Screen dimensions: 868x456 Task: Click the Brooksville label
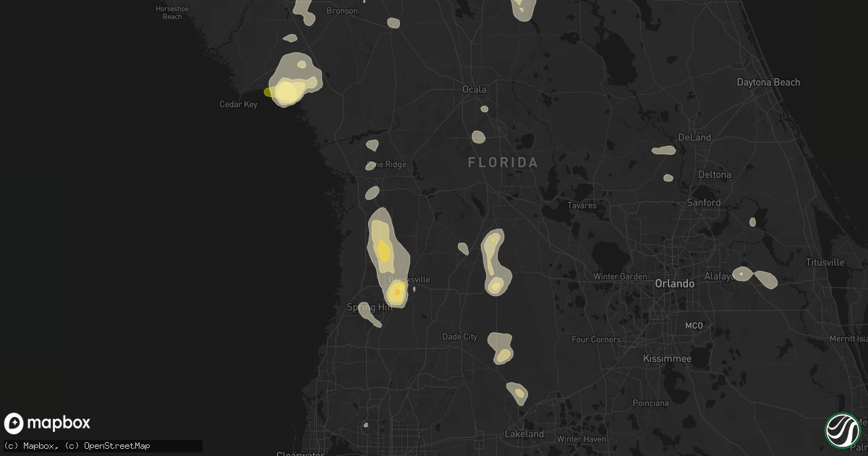coord(409,279)
